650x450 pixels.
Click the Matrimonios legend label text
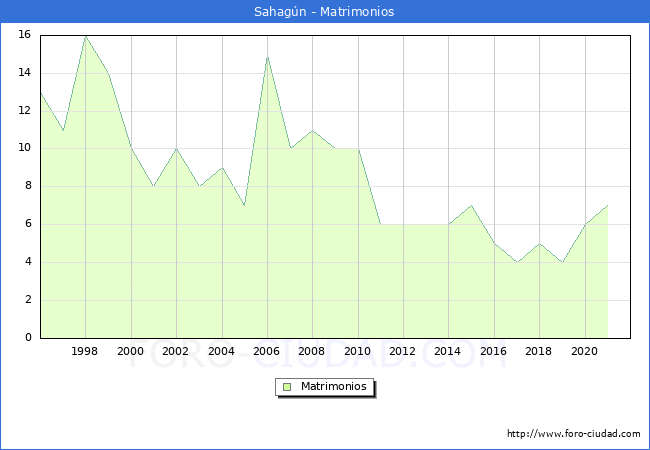click(x=333, y=386)
